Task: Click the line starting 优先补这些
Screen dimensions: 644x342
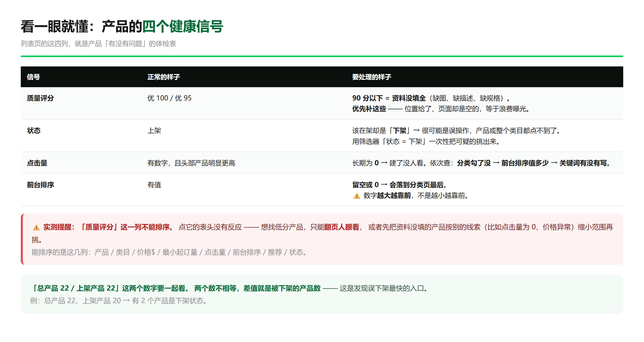Action: [x=441, y=109]
